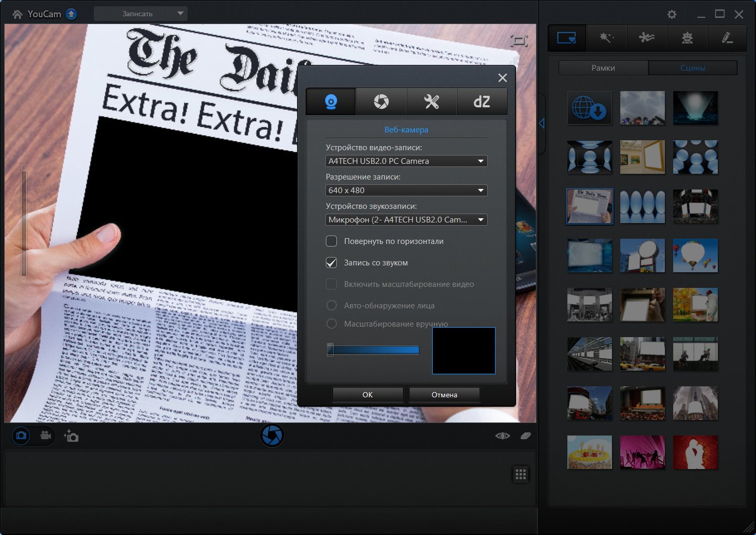Open the capture settings tab with shutter icon
The width and height of the screenshot is (756, 535).
pyautogui.click(x=381, y=102)
